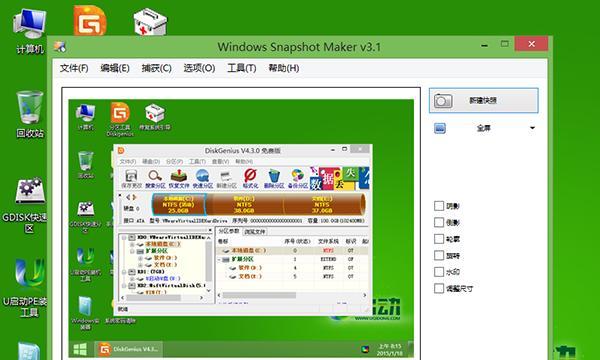600x360 pixels.
Task: Open the 计算机 desktop icon
Action: pos(29,31)
